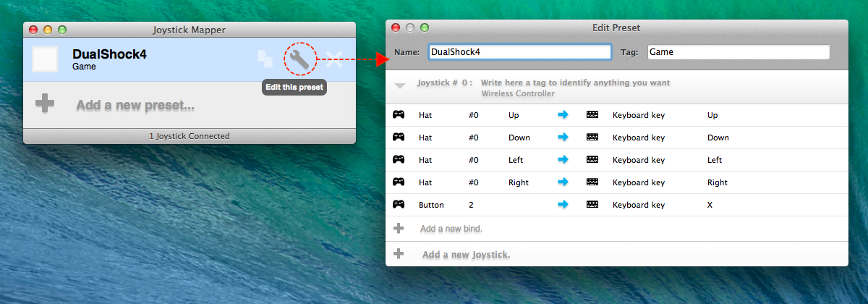868x304 pixels.
Task: Click the Name field containing DualShock4
Action: point(520,52)
